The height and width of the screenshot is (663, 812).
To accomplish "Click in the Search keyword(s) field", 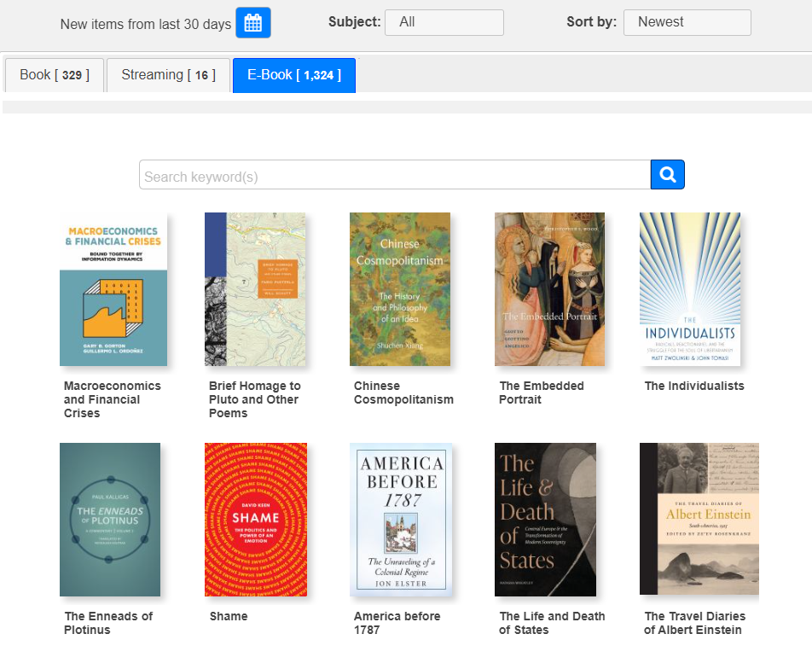I will 394,176.
